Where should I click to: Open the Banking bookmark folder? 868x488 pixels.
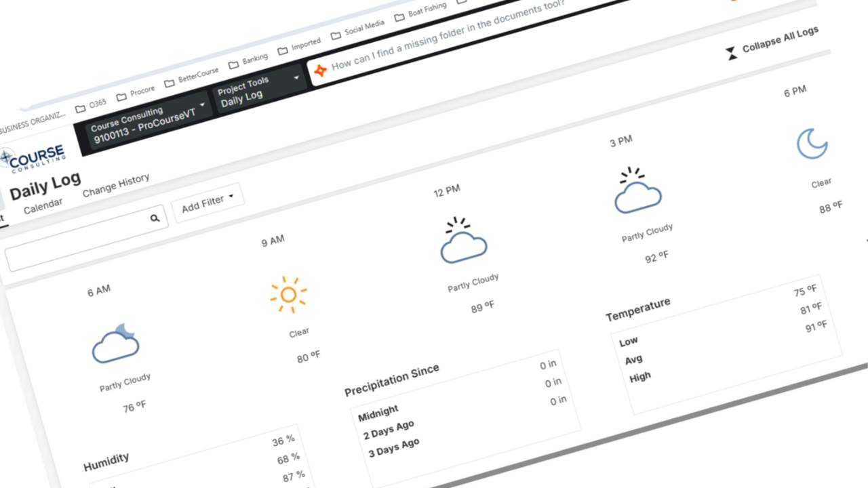pyautogui.click(x=248, y=61)
